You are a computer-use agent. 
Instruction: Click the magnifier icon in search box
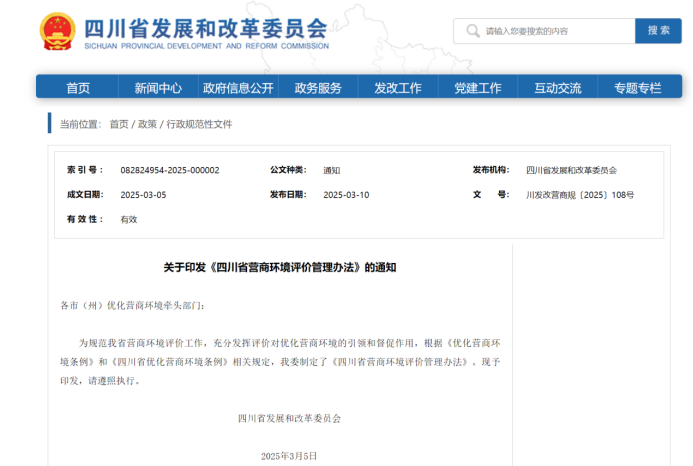click(472, 31)
